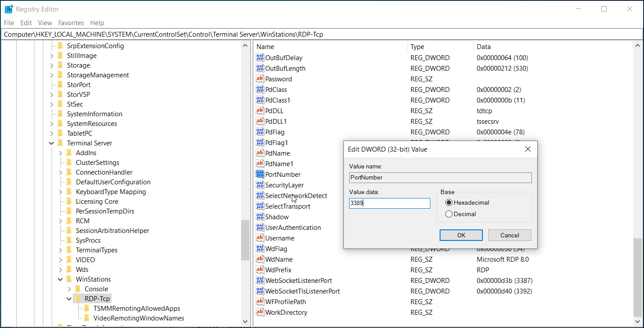
Task: Open the Help menu
Action: (x=97, y=23)
